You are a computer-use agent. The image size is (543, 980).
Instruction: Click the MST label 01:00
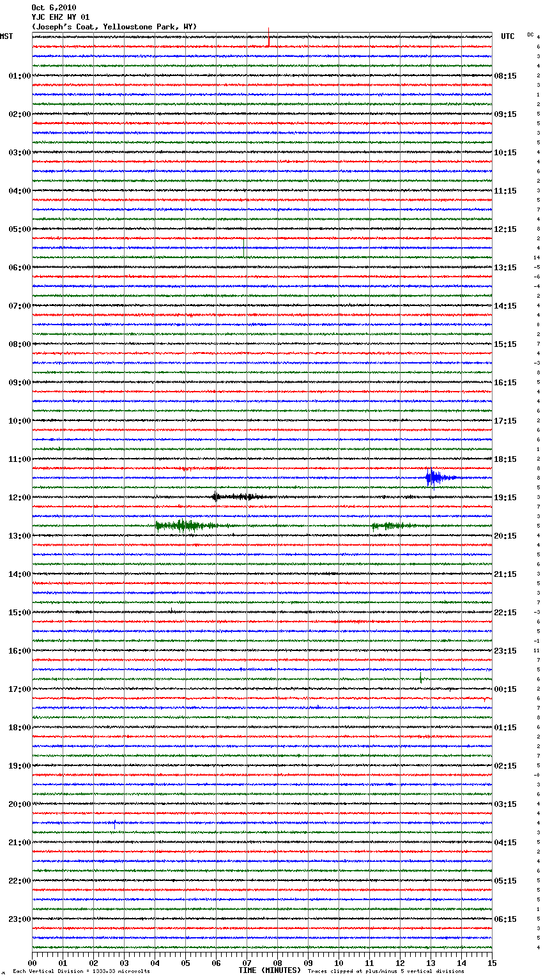pos(19,76)
